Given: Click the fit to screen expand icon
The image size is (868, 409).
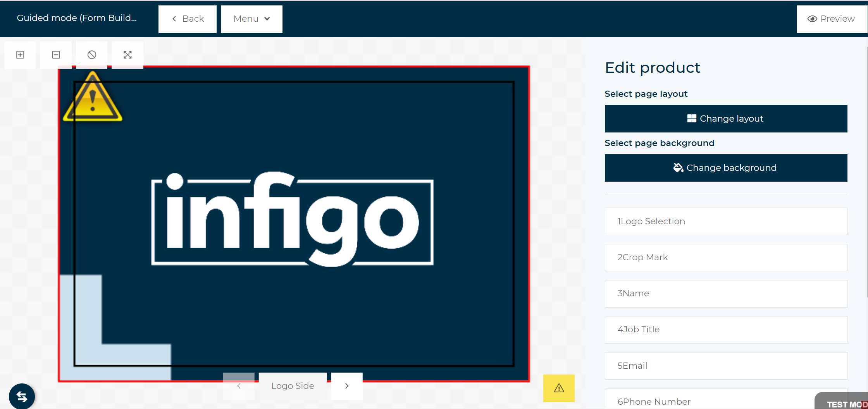Looking at the screenshot, I should point(127,55).
